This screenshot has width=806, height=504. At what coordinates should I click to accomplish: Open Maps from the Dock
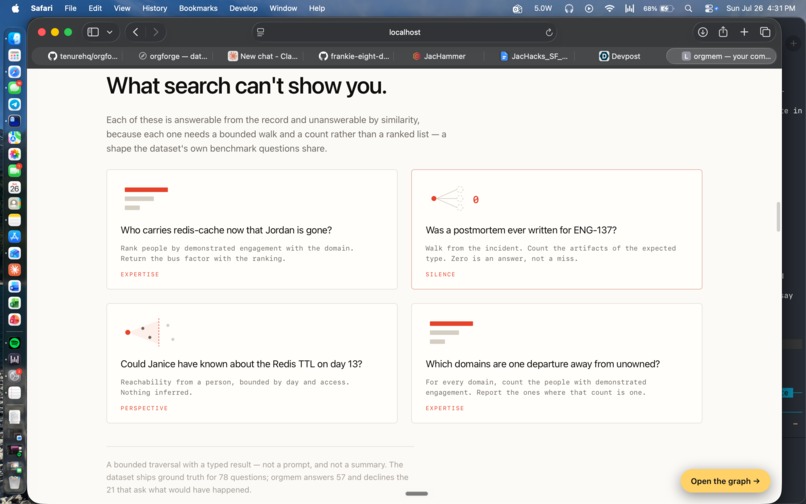(x=14, y=137)
